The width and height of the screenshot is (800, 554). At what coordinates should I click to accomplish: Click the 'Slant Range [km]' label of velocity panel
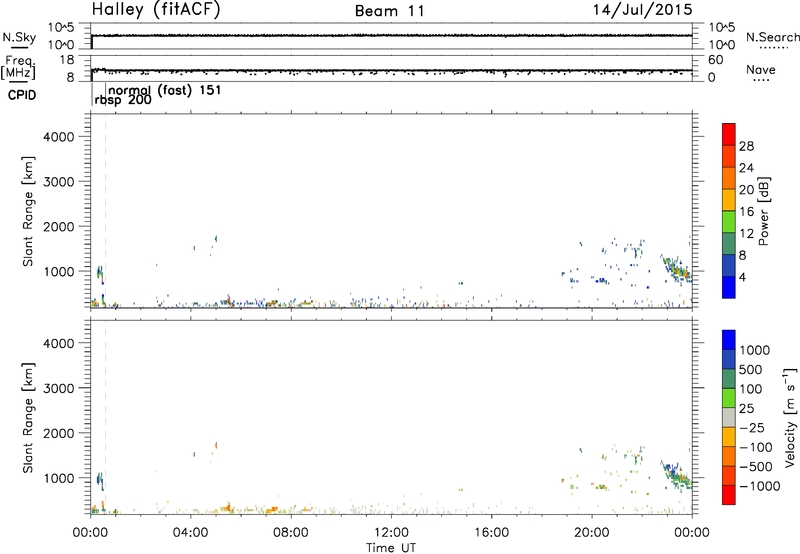pos(28,417)
